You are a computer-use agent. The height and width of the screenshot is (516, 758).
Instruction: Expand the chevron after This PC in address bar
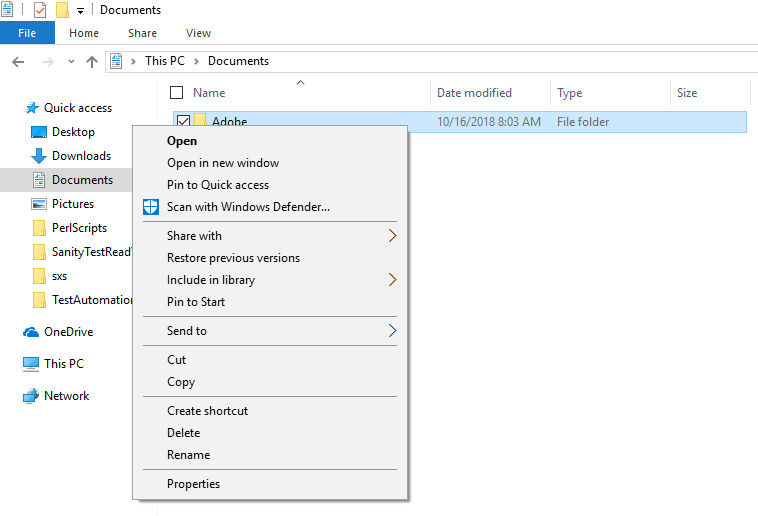[x=196, y=61]
